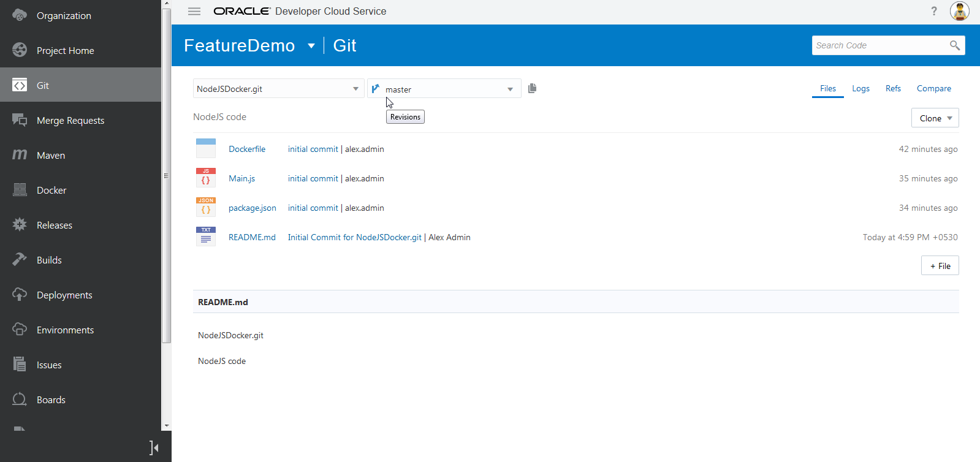Open the user avatar menu
Screen dimensions: 980x462
(x=960, y=11)
